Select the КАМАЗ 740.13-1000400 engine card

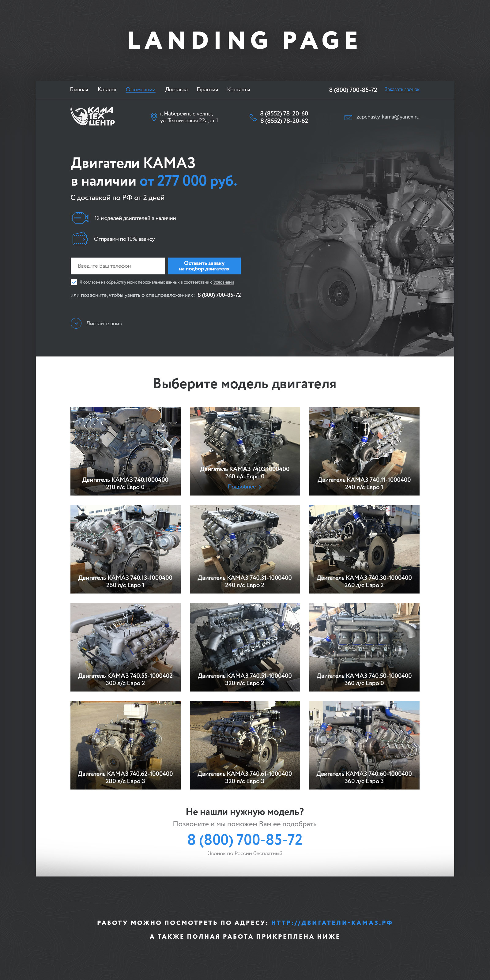coord(126,549)
